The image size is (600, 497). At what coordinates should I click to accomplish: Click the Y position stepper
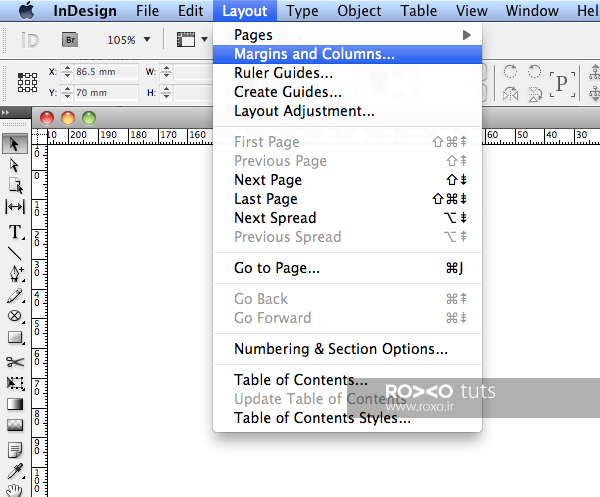click(x=67, y=93)
